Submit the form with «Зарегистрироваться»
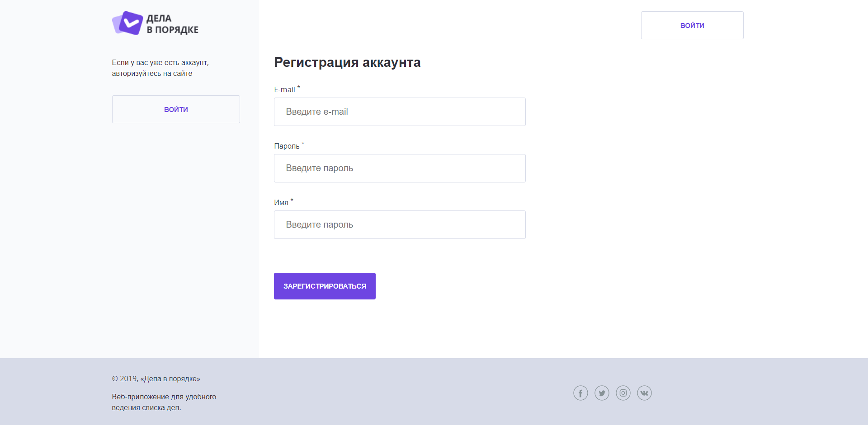This screenshot has height=425, width=868. pyautogui.click(x=325, y=286)
